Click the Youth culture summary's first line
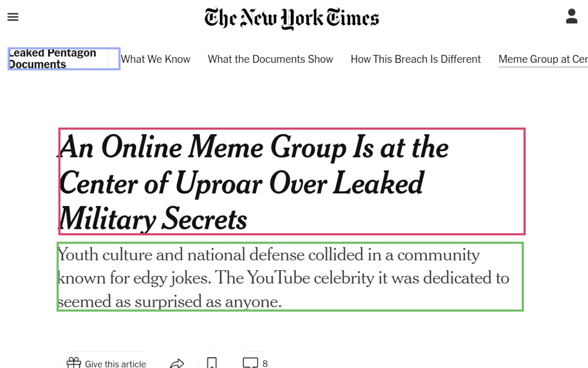 (x=269, y=254)
